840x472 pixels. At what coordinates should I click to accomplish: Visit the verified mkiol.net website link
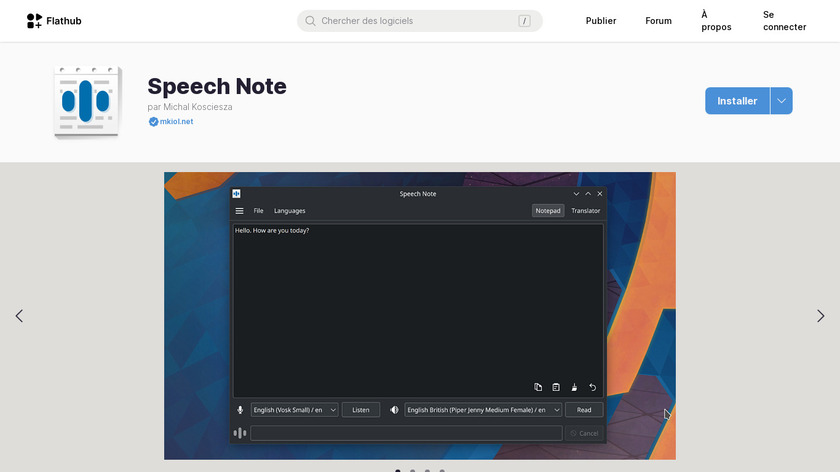[176, 122]
